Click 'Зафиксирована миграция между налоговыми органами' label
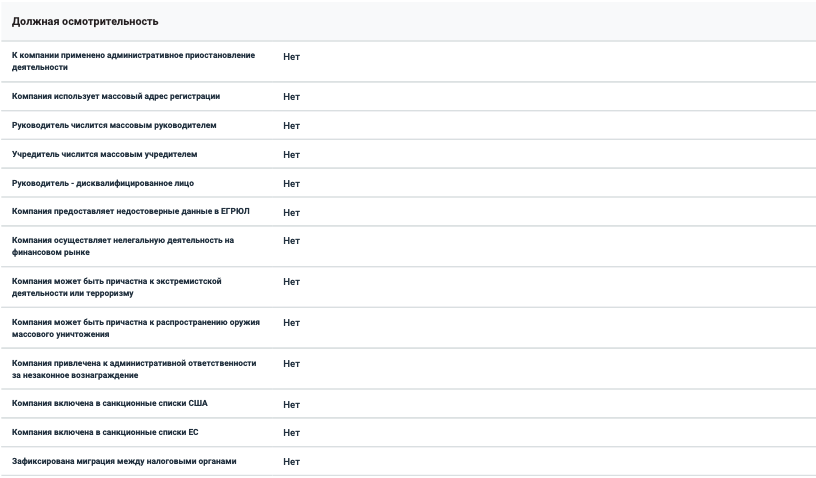Viewport: 816px width, 478px height. point(124,461)
